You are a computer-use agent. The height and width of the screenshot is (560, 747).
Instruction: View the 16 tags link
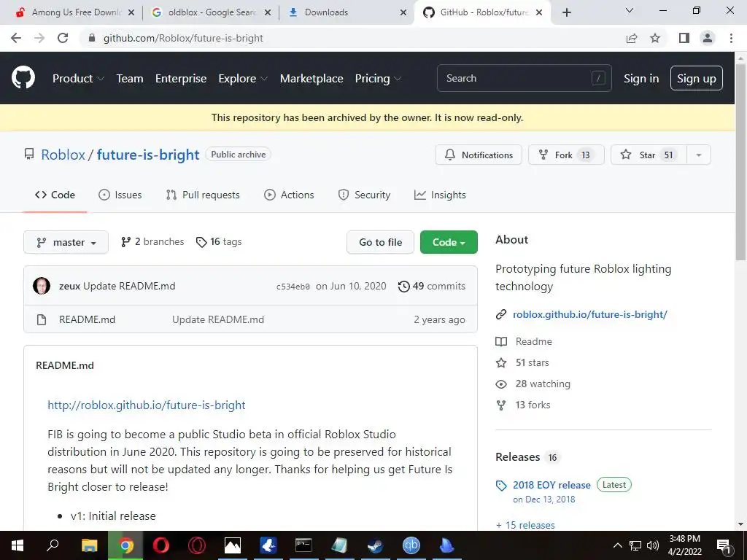click(x=219, y=242)
